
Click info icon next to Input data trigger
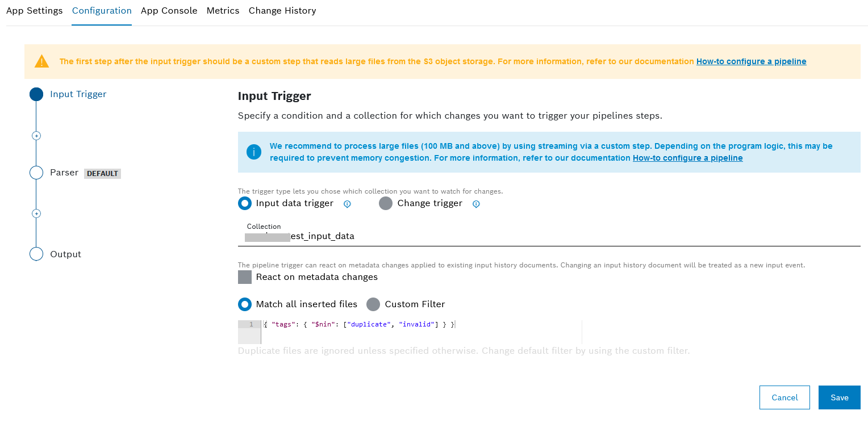347,204
